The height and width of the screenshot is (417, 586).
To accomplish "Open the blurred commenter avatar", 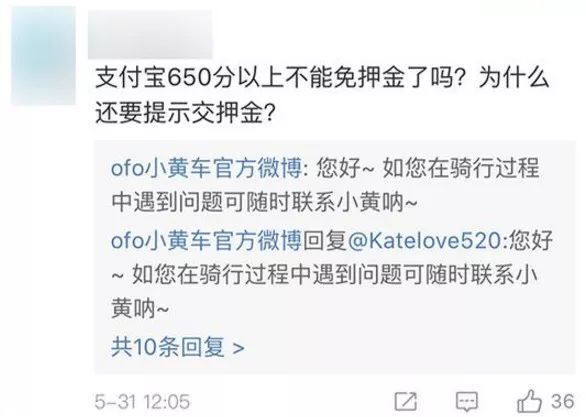I will pyautogui.click(x=43, y=55).
